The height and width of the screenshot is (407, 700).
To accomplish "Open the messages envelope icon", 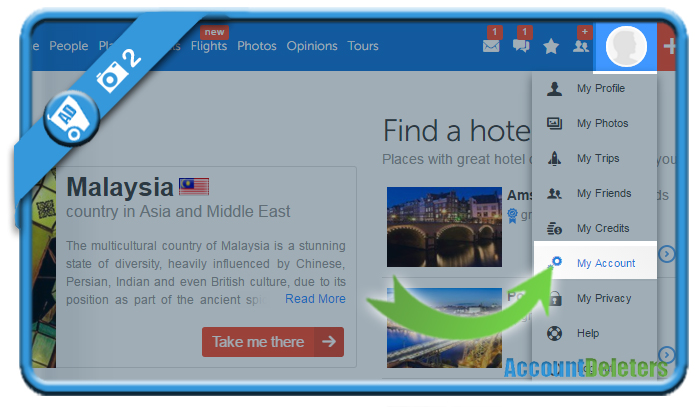I will click(x=491, y=46).
